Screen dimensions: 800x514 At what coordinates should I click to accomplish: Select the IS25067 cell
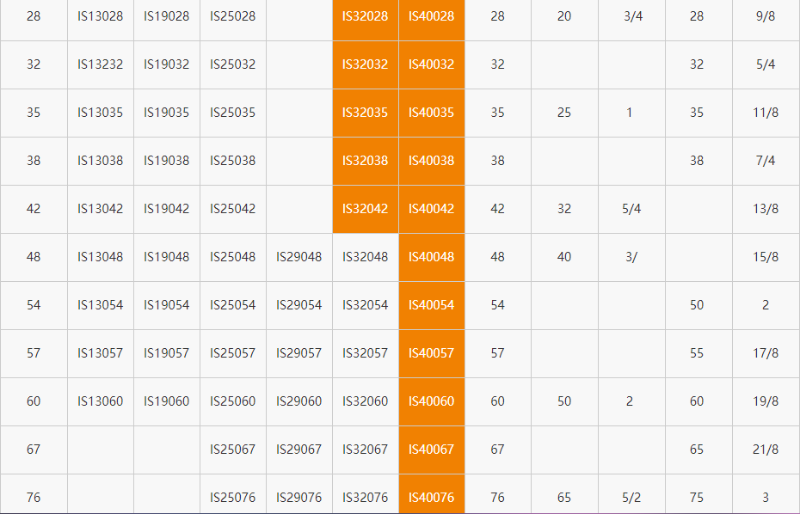tap(232, 449)
